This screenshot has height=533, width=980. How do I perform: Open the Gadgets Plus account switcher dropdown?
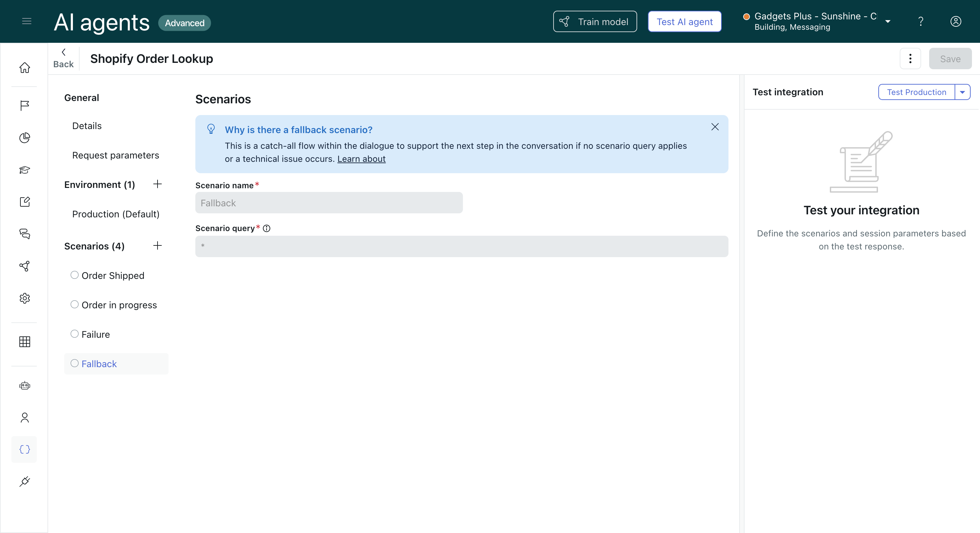[888, 22]
